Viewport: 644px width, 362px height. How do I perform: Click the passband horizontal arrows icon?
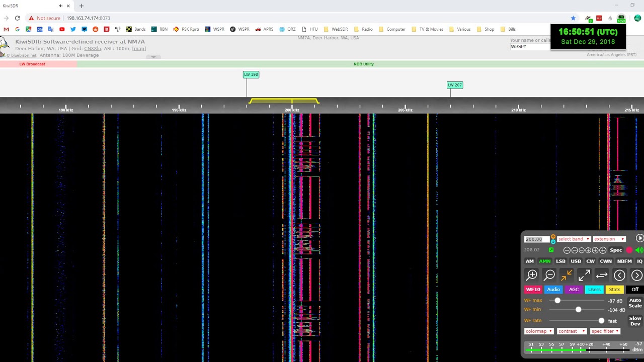coord(602,275)
